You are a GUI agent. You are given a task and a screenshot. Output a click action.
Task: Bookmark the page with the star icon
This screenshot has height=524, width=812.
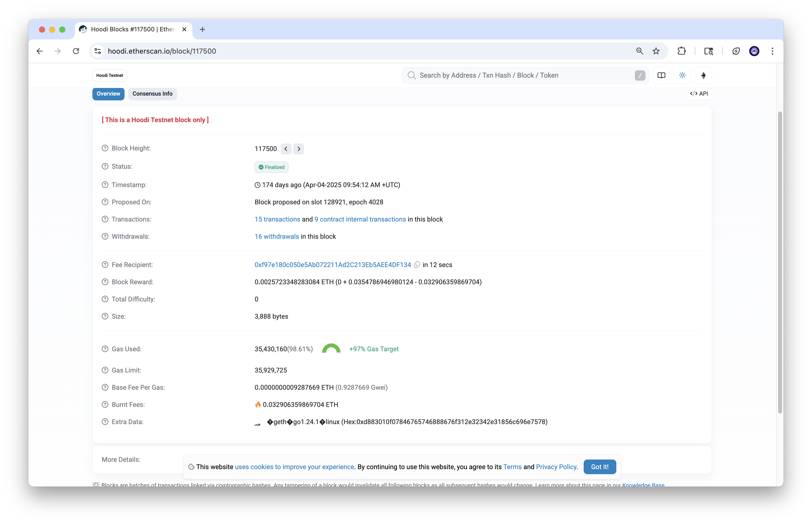coord(656,51)
